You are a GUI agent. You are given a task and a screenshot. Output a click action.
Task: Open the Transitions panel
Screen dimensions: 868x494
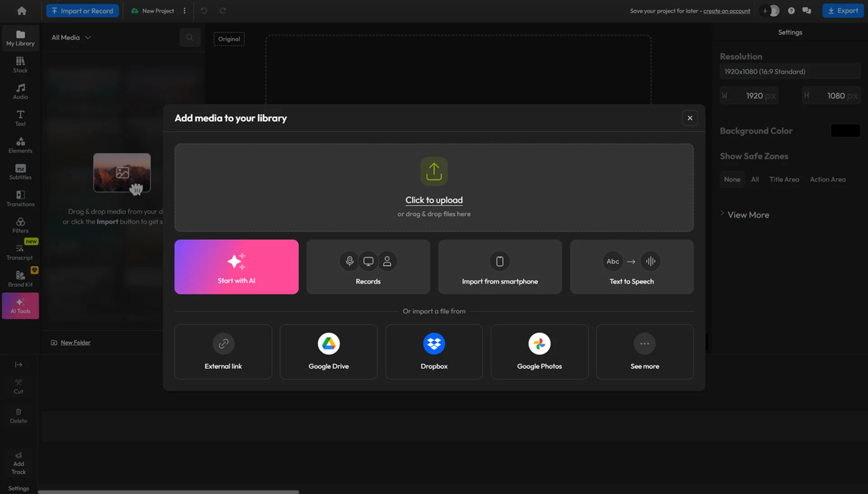coord(20,198)
